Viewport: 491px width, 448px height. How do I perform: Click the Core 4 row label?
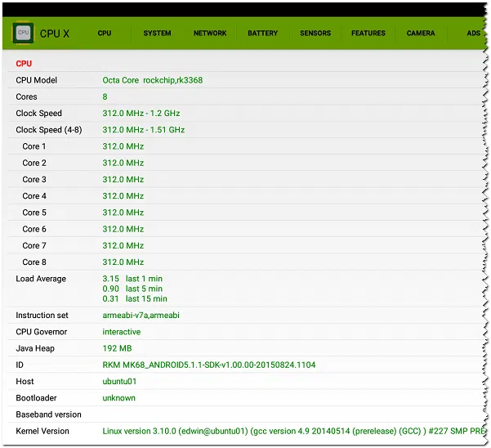(34, 196)
